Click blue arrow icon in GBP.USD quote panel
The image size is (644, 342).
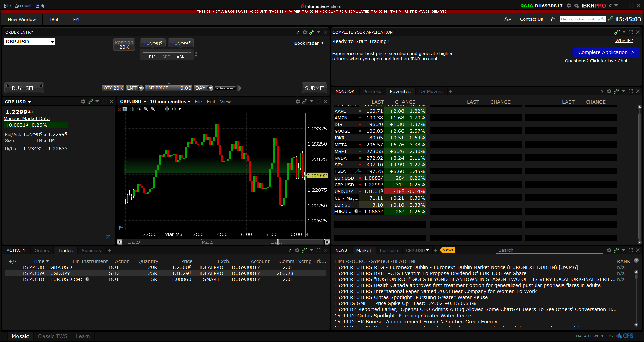point(108,237)
